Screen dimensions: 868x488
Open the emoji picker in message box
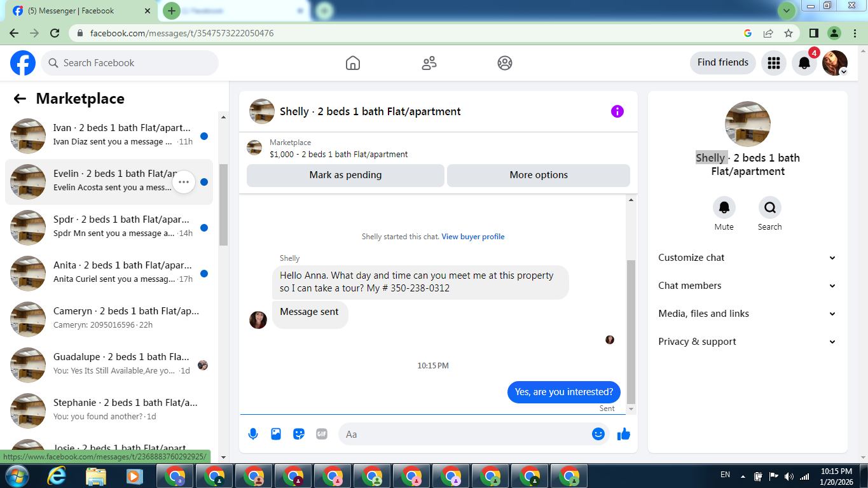598,434
